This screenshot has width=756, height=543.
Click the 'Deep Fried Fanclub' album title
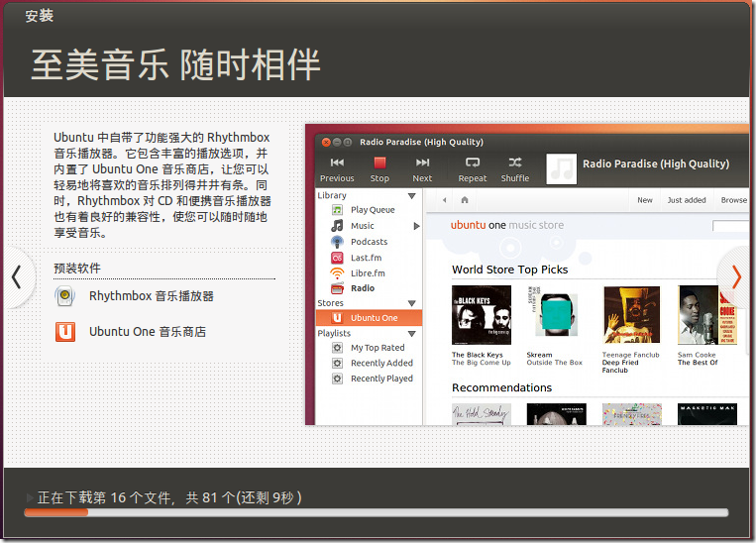coord(620,367)
